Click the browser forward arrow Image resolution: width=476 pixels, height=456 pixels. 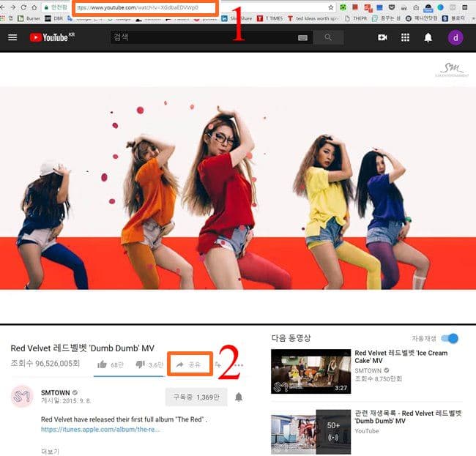coord(12,7)
